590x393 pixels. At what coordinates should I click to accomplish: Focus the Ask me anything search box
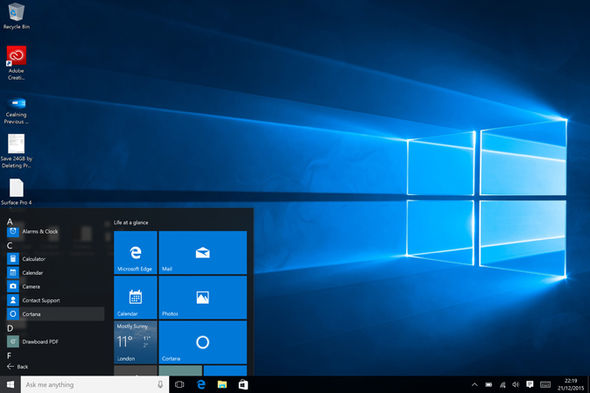[95, 384]
